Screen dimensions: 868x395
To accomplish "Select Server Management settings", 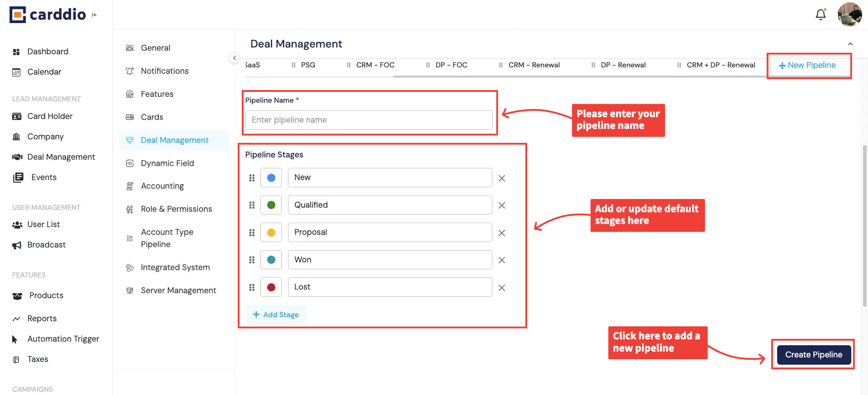I will tap(178, 290).
